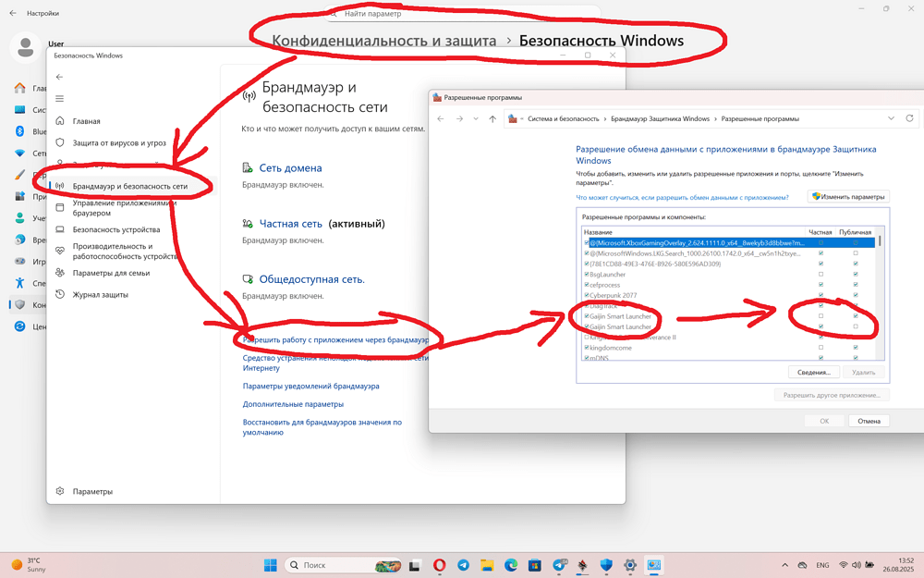Select 'Безопасность устройства' sidebar item
The image size is (924, 578).
pos(116,229)
